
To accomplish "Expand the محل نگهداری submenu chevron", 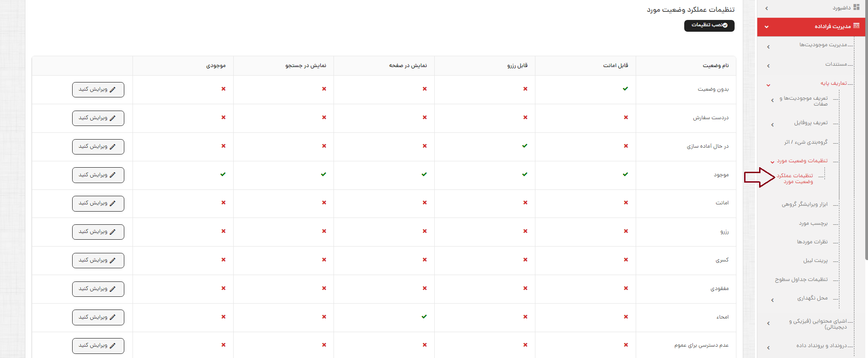I will (x=772, y=300).
